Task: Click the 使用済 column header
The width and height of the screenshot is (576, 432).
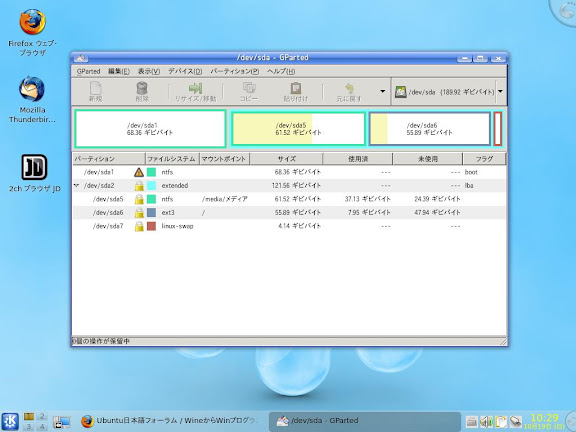Action: tap(357, 159)
